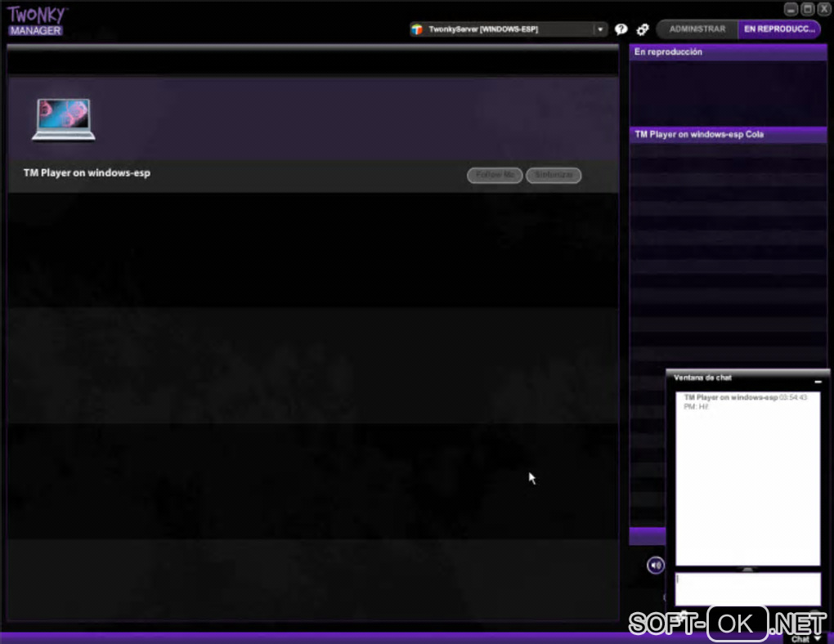Open the TwonkyServer [WINDOWS-ESP] server selector
834x644 pixels.
coord(508,29)
